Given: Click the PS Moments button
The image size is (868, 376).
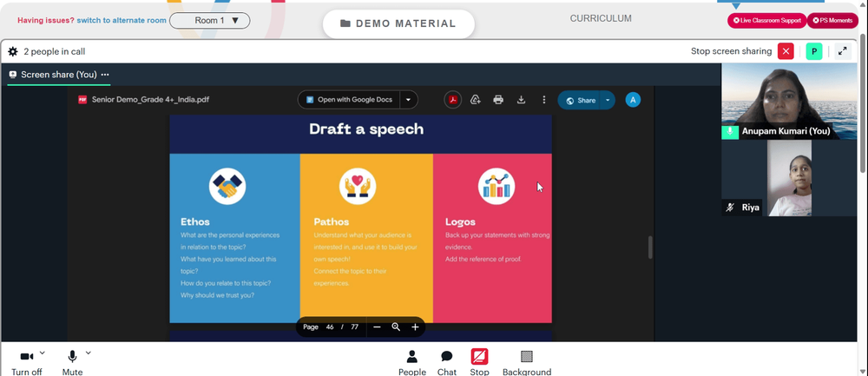Looking at the screenshot, I should click(832, 21).
